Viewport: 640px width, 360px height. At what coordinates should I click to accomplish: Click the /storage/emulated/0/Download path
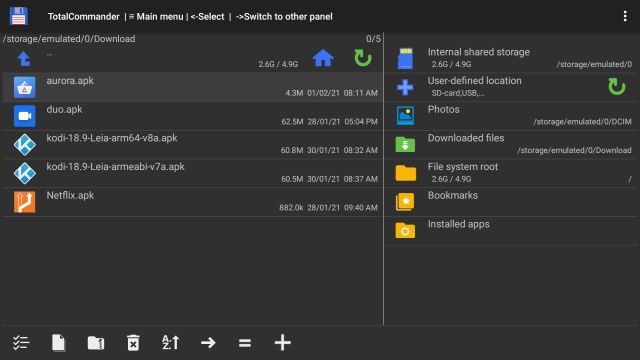click(x=69, y=39)
